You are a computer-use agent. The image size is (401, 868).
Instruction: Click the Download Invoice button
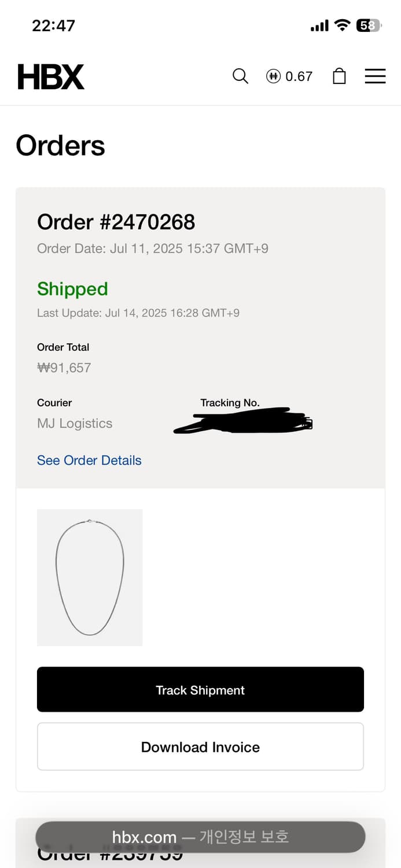click(200, 747)
